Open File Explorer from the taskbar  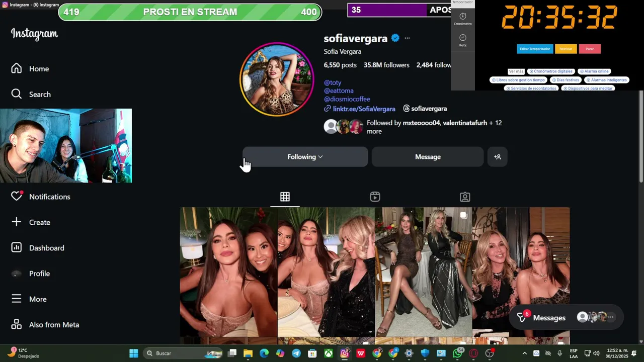pos(248,353)
